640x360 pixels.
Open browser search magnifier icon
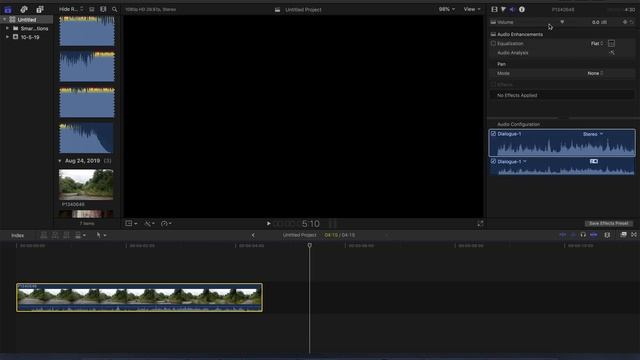[x=115, y=9]
